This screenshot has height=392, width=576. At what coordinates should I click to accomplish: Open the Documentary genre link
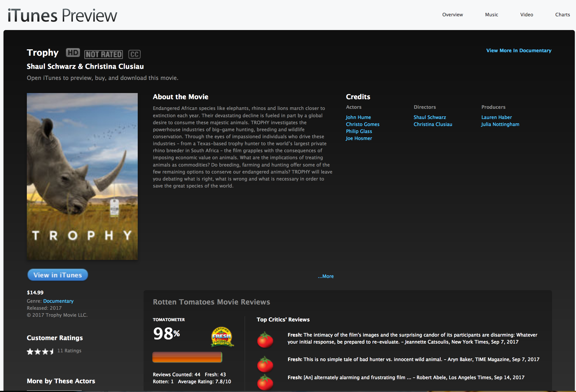(x=58, y=301)
